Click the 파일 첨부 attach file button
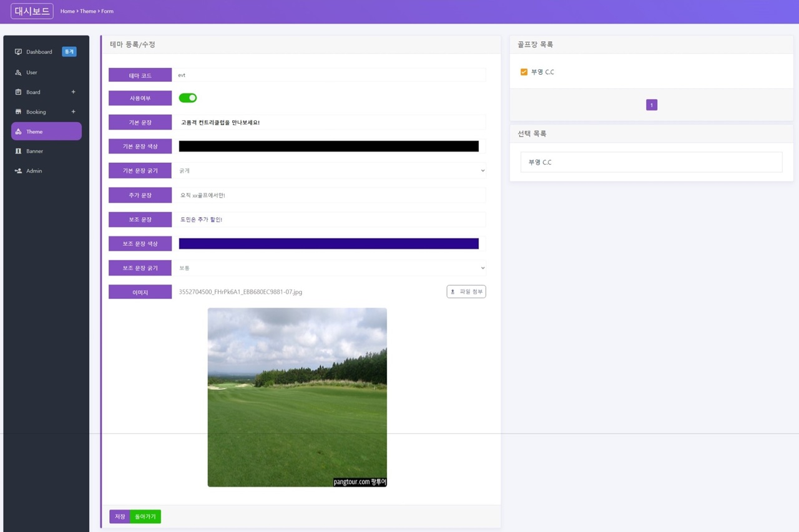 466,292
